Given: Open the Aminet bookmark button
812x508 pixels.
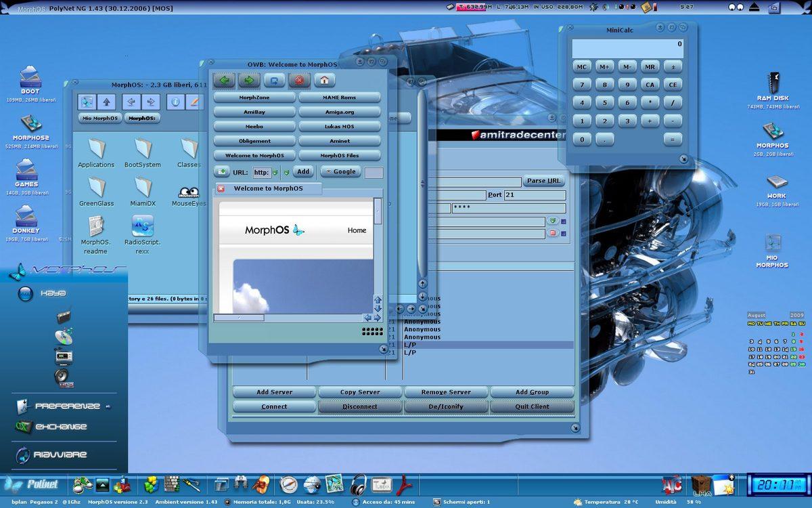Looking at the screenshot, I should pos(339,141).
